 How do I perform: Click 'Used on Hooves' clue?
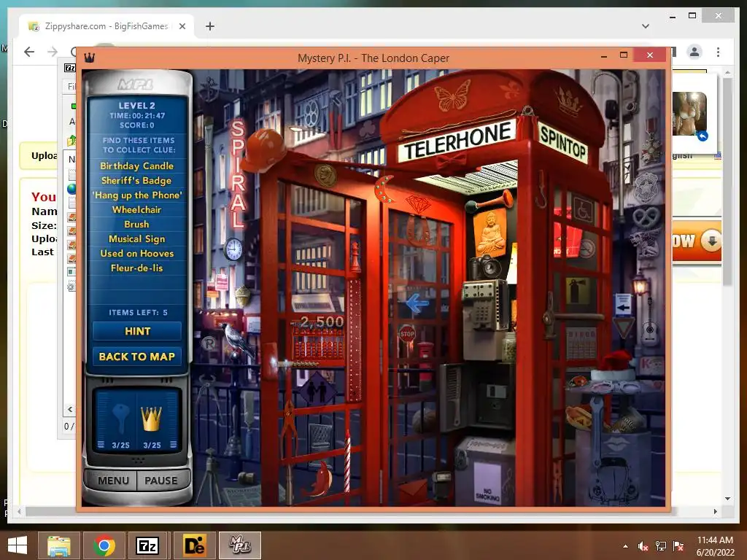coord(136,253)
